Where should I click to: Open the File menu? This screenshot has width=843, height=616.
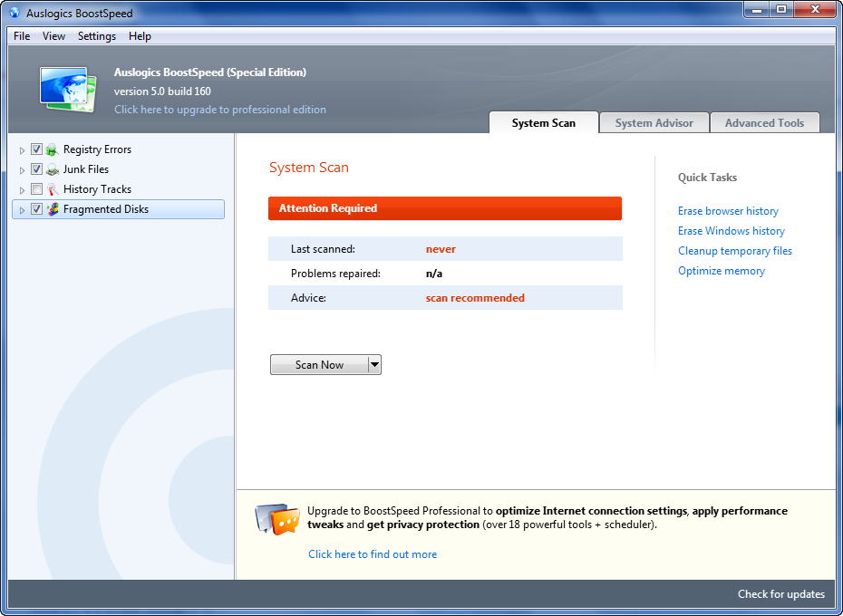[x=22, y=36]
